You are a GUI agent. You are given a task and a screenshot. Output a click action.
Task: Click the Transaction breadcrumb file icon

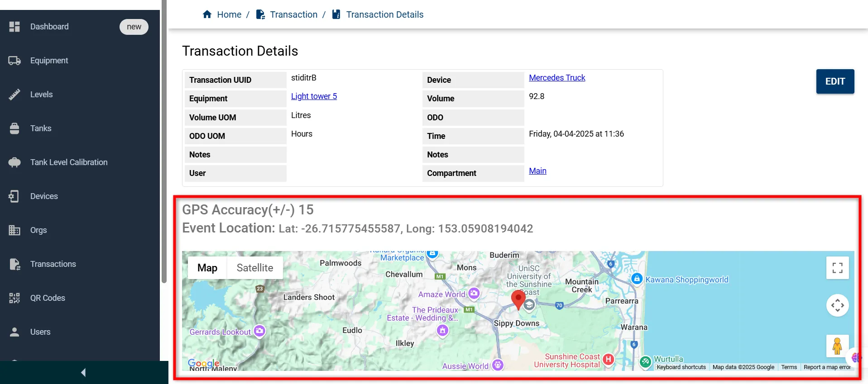pyautogui.click(x=260, y=14)
